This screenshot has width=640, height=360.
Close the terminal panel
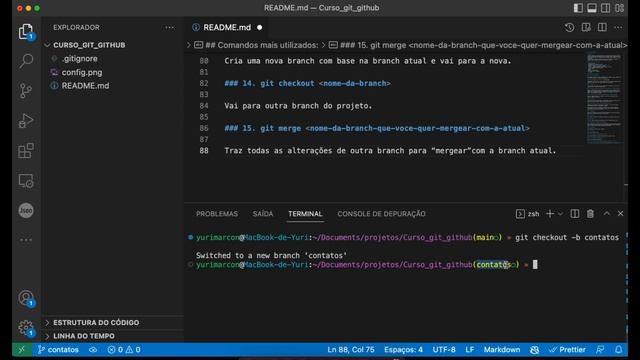click(x=620, y=213)
